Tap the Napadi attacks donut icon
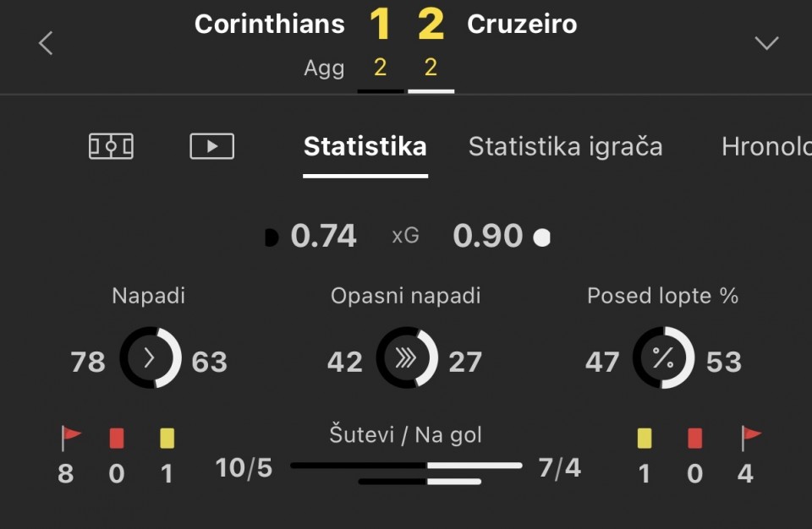The height and width of the screenshot is (529, 812). click(x=151, y=358)
